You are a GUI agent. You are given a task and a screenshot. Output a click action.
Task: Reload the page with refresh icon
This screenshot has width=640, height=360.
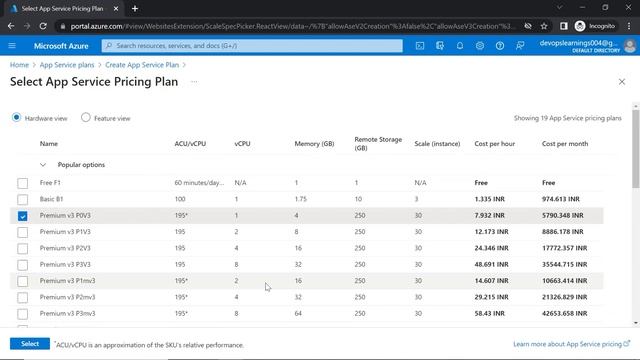coord(43,26)
